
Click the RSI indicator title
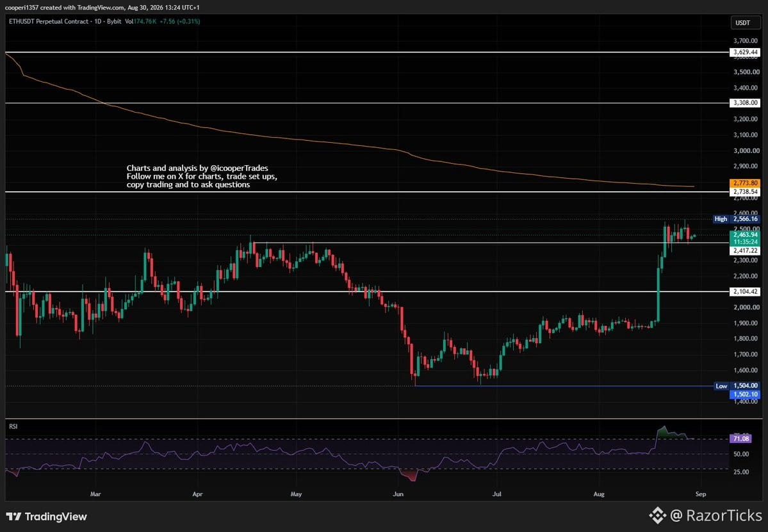click(x=13, y=427)
